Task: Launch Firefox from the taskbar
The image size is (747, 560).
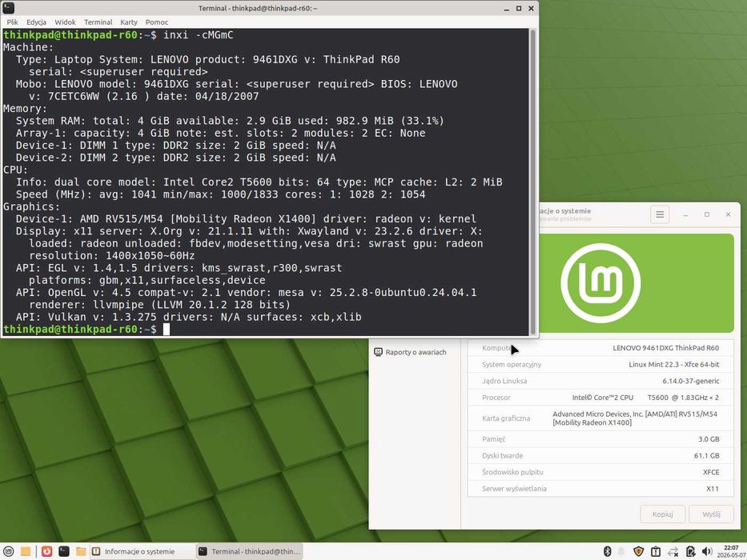Action: [x=46, y=551]
